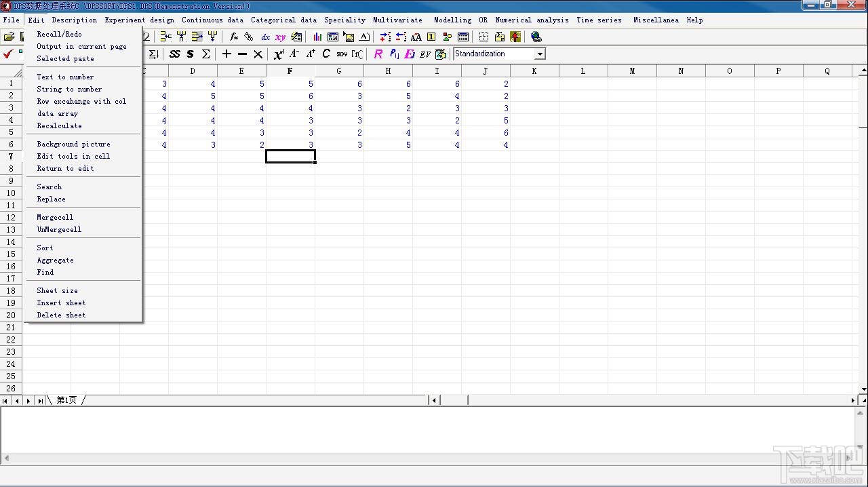Open the Experiment design menu
Screen dimensions: 868x487
coord(139,20)
